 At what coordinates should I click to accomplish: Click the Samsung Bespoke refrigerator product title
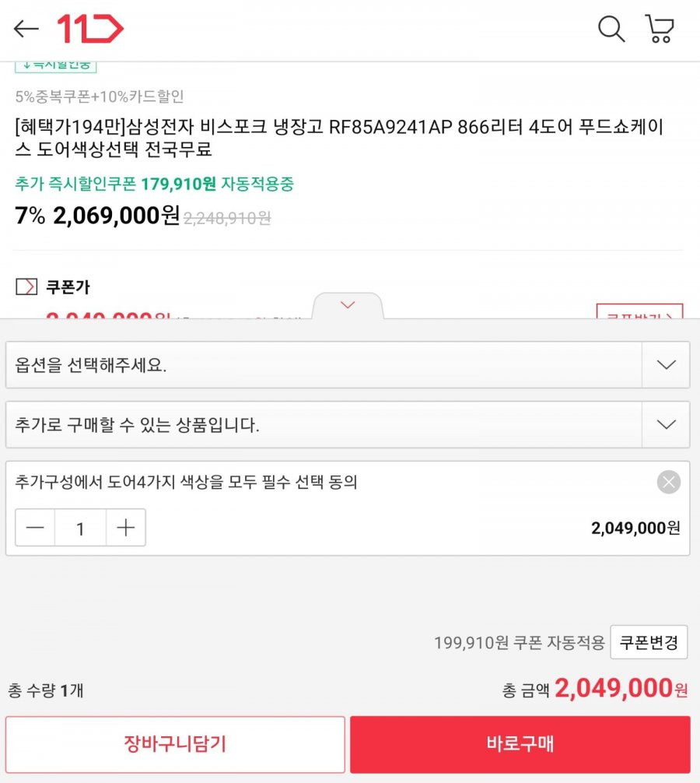(x=339, y=138)
